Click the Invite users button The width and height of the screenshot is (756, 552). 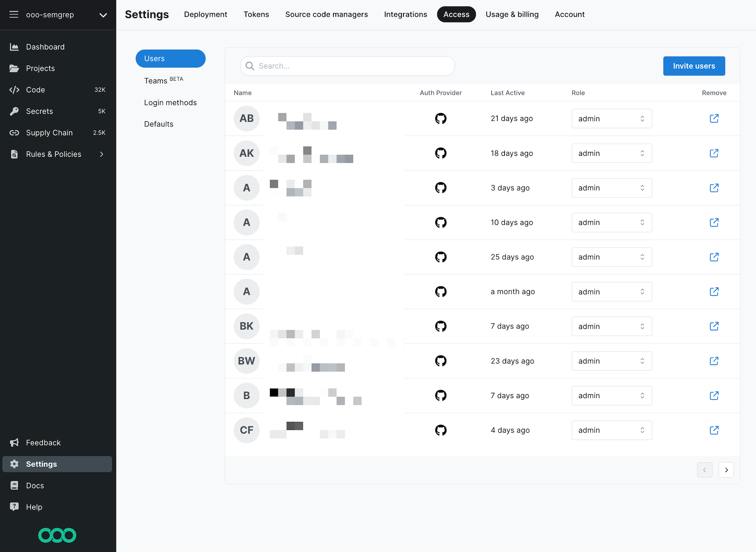694,66
